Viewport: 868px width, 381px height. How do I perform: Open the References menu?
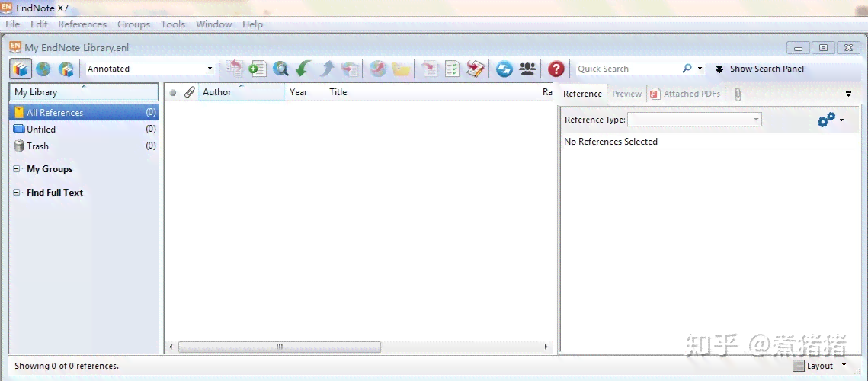82,24
